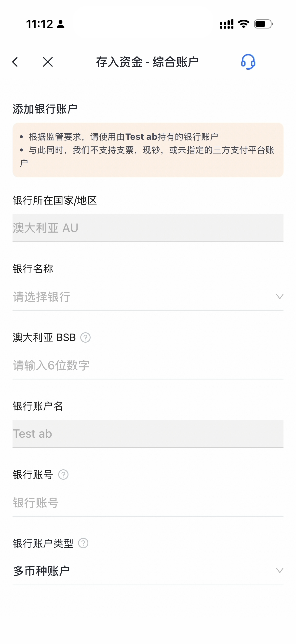The width and height of the screenshot is (296, 644).
Task: Focus the BSB 6-digit input field
Action: point(147,365)
